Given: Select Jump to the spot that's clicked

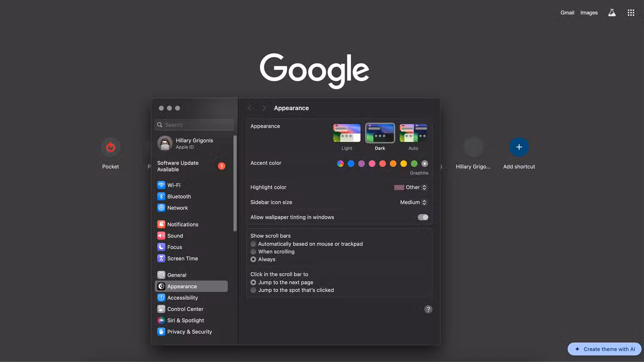Looking at the screenshot, I should tap(253, 290).
